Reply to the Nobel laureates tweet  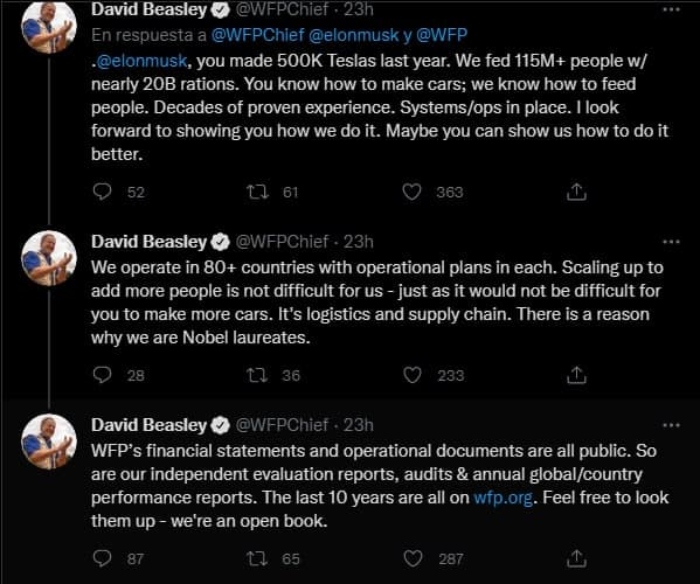(102, 375)
